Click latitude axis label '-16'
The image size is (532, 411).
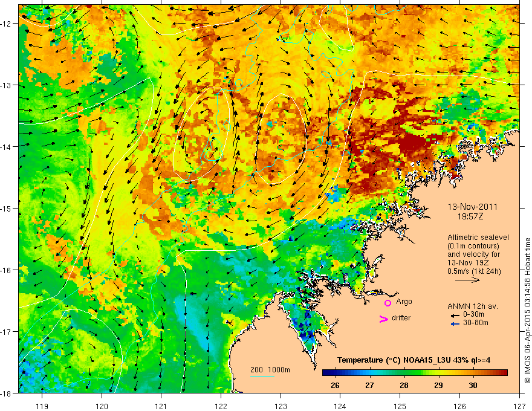[x=6, y=270]
